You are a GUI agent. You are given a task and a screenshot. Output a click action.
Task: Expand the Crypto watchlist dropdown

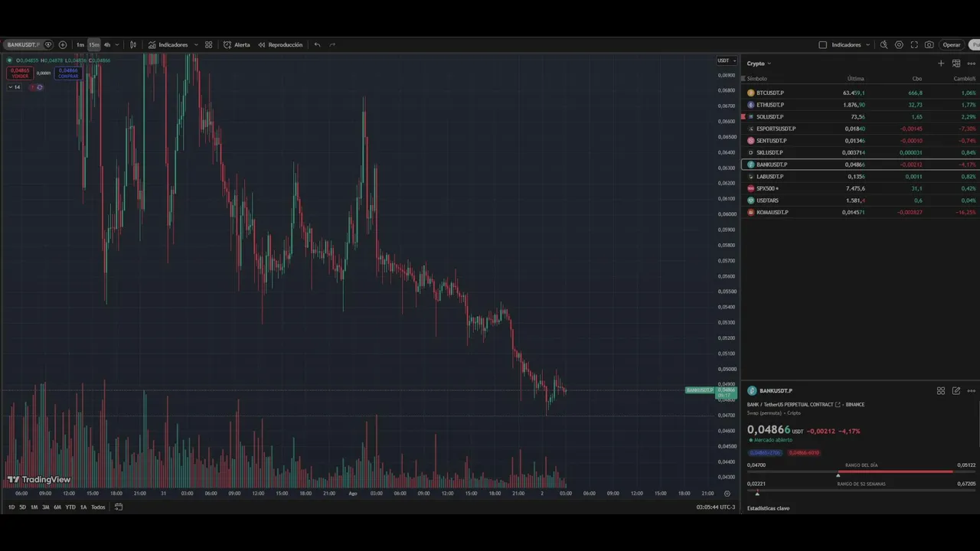[759, 64]
